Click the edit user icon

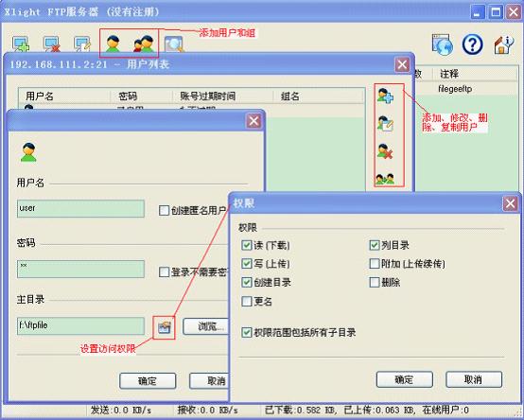click(385, 123)
